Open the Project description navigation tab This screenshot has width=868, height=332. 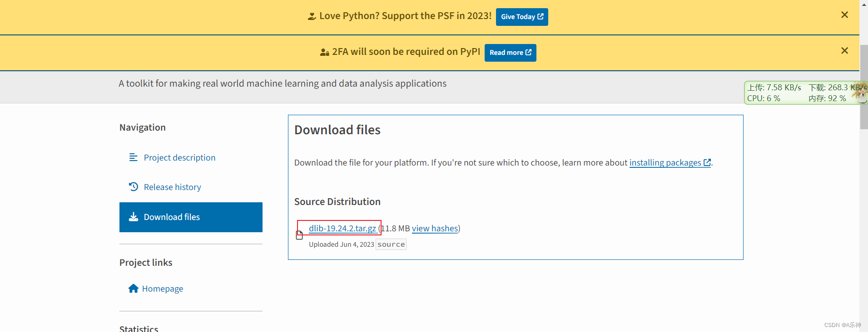191,158
